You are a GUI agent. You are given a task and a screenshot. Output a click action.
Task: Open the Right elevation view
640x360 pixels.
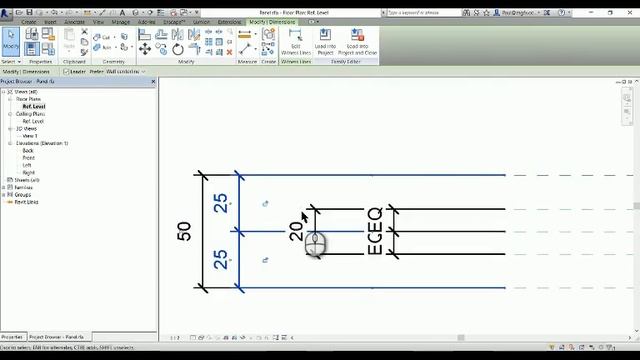point(29,173)
